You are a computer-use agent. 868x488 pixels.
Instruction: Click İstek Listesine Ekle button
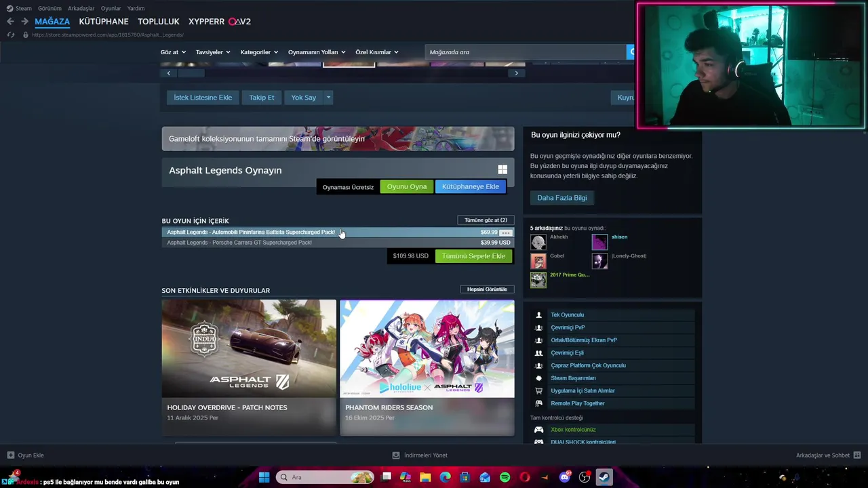click(x=203, y=98)
